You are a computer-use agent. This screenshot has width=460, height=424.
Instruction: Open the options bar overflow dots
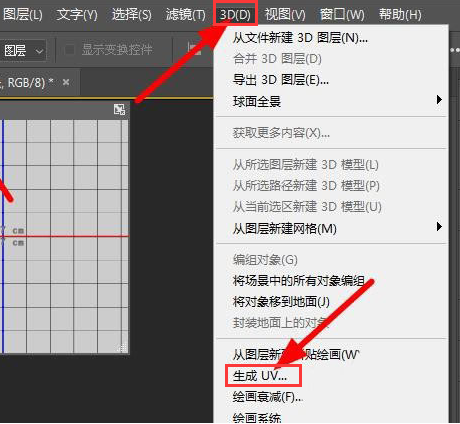click(x=455, y=50)
